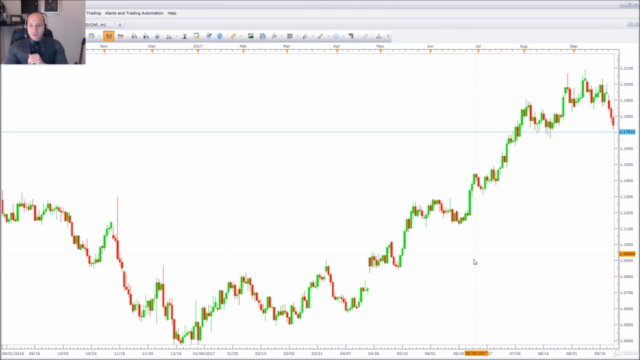Screen dimensions: 640x360
Task: Click the last small icon in toolbar
Action: coord(388,37)
